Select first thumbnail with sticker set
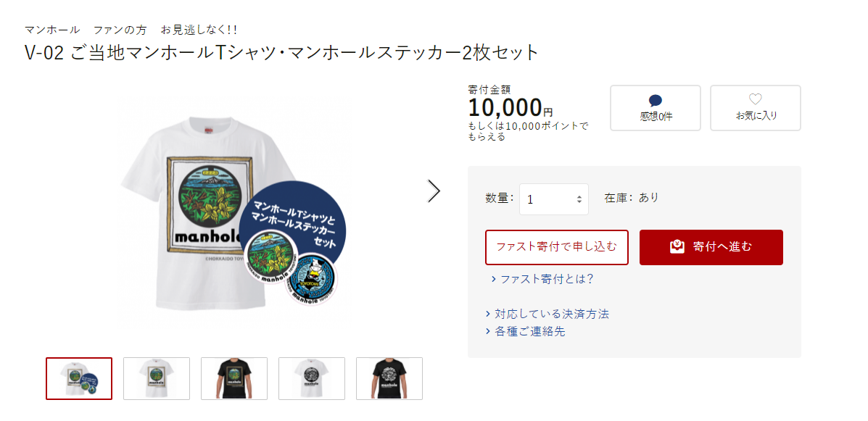 pos(79,378)
